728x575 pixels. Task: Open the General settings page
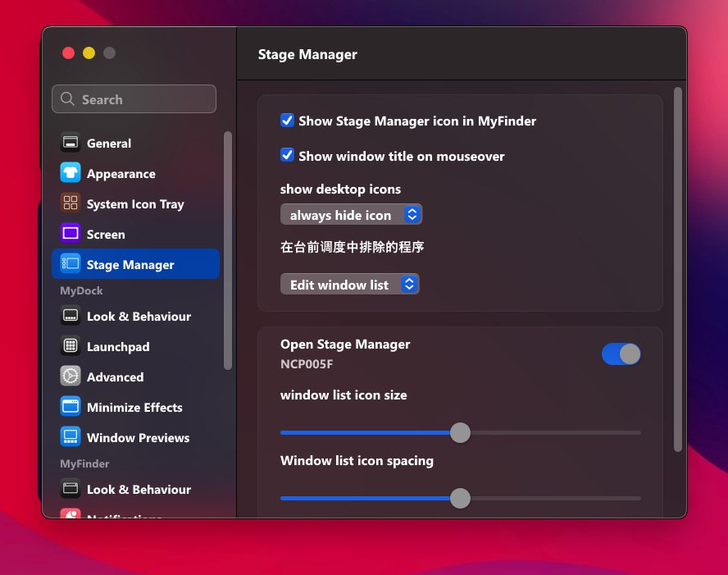point(134,143)
